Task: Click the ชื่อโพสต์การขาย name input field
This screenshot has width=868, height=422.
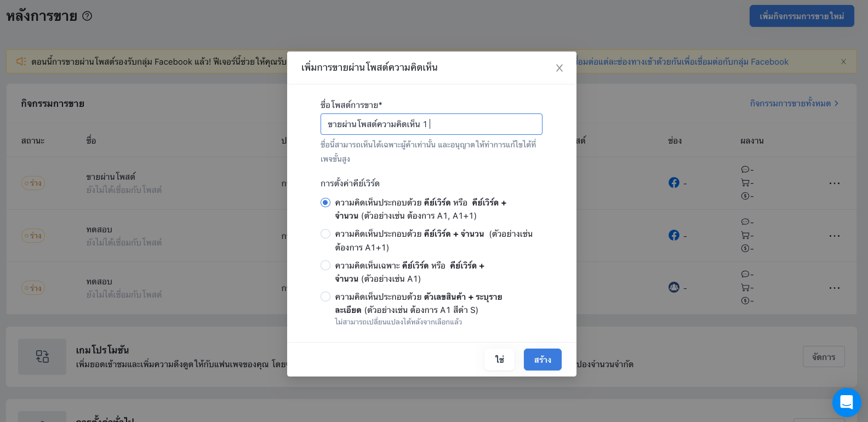Action: 431,124
